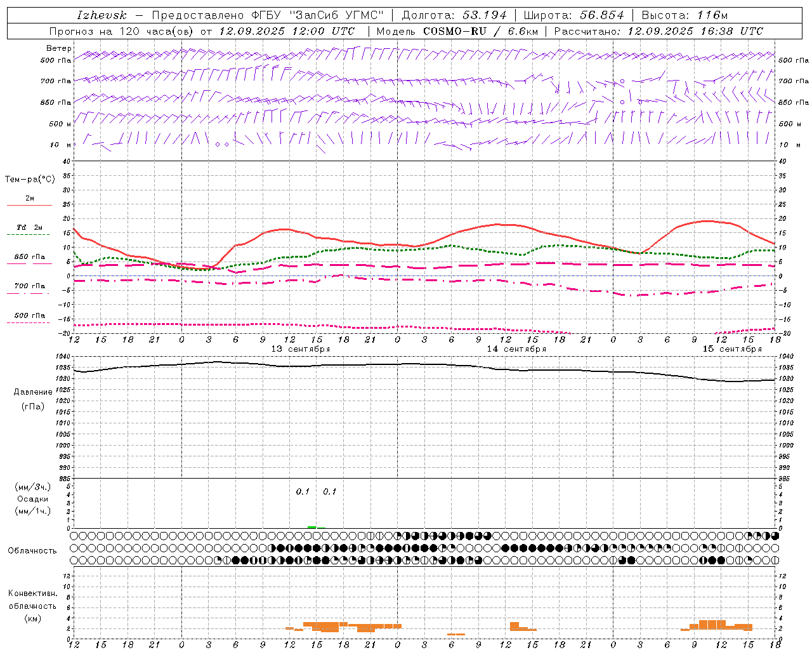This screenshot has width=812, height=650.
Task: Click the green precipitation bar on the rainfall chart
Action: tap(311, 527)
